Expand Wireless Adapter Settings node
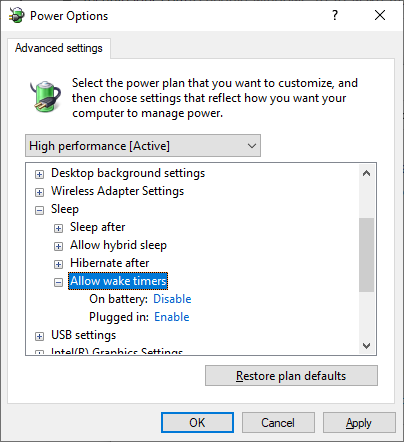The image size is (404, 442). (39, 192)
